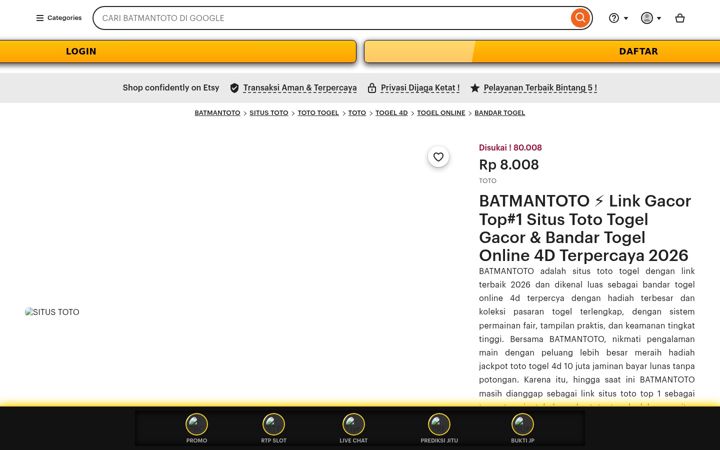Click the Disukai ! 80.008 text
The height and width of the screenshot is (450, 720).
(x=510, y=148)
